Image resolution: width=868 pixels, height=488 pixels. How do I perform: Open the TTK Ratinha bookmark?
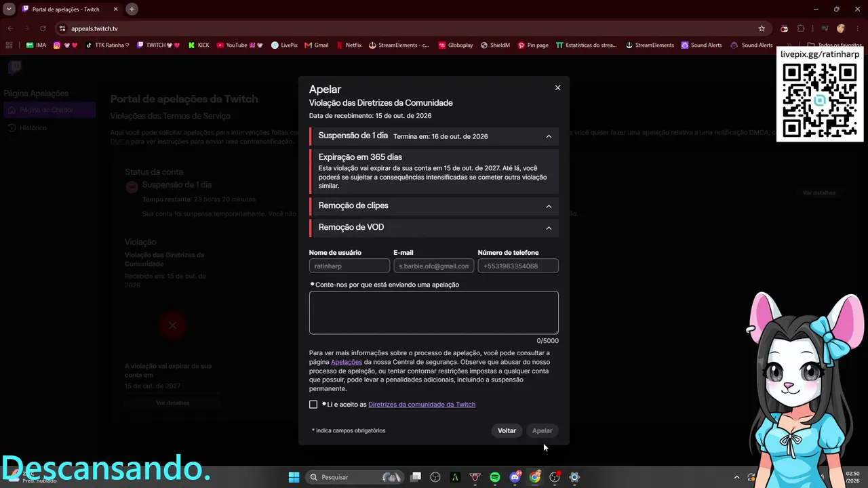107,45
